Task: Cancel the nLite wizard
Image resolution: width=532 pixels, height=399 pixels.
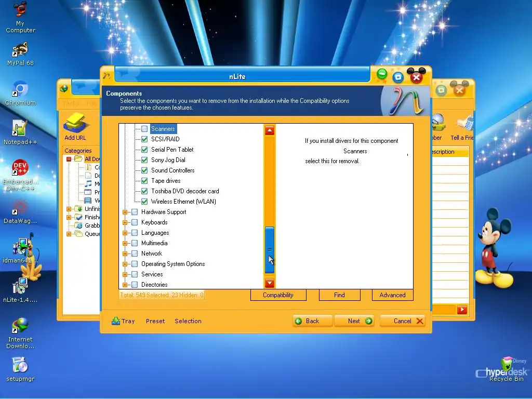Action: pyautogui.click(x=403, y=321)
